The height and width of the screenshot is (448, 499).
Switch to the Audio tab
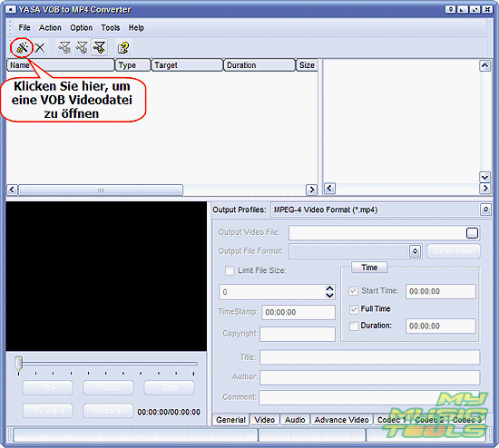(x=295, y=420)
